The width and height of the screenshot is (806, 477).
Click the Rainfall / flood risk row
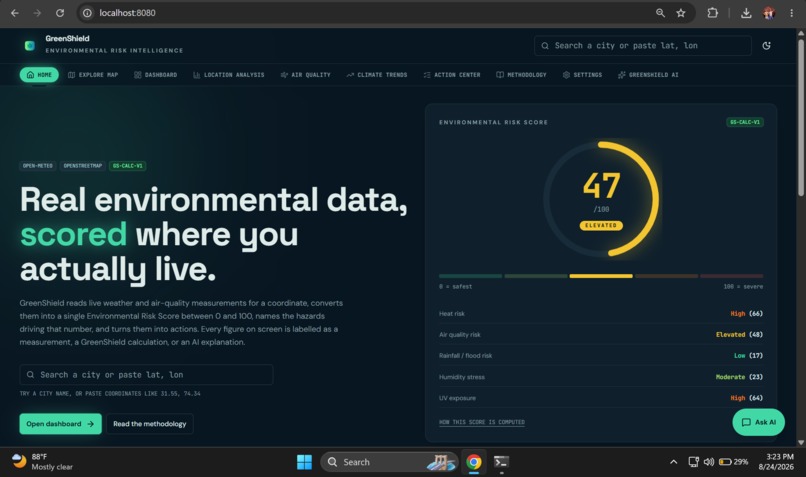click(x=601, y=356)
